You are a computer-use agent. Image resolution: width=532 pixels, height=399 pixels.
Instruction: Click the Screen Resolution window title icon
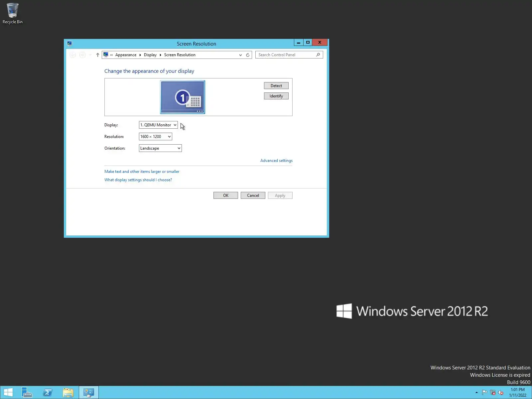(x=69, y=43)
